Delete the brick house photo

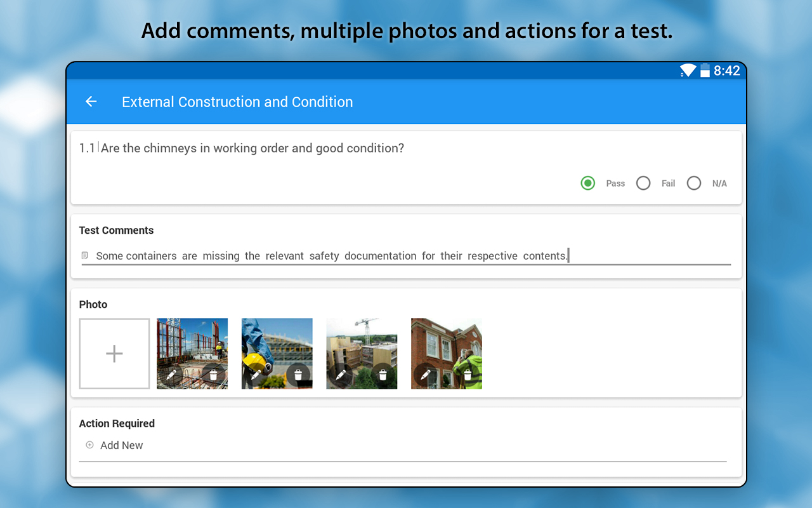pyautogui.click(x=468, y=375)
